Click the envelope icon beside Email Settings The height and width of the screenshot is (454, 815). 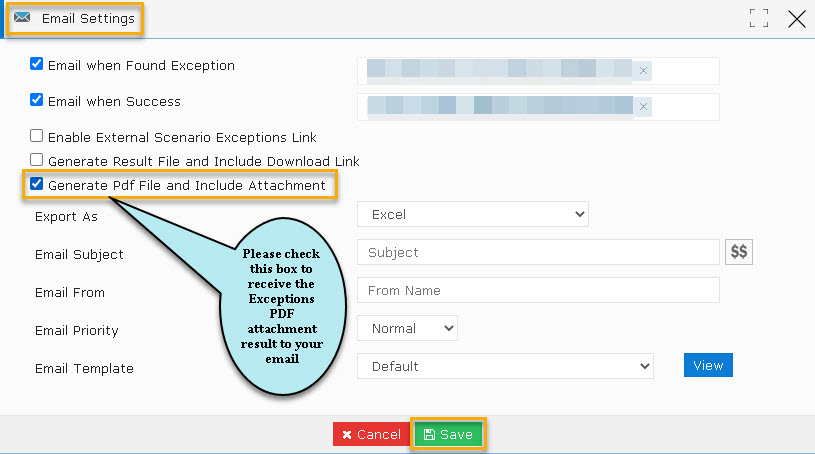[x=22, y=18]
